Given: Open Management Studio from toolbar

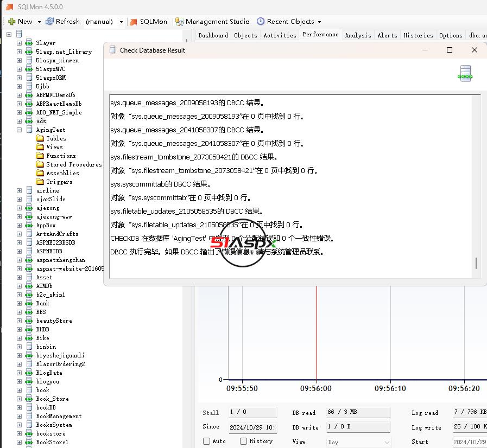Looking at the screenshot, I should click(179, 22).
